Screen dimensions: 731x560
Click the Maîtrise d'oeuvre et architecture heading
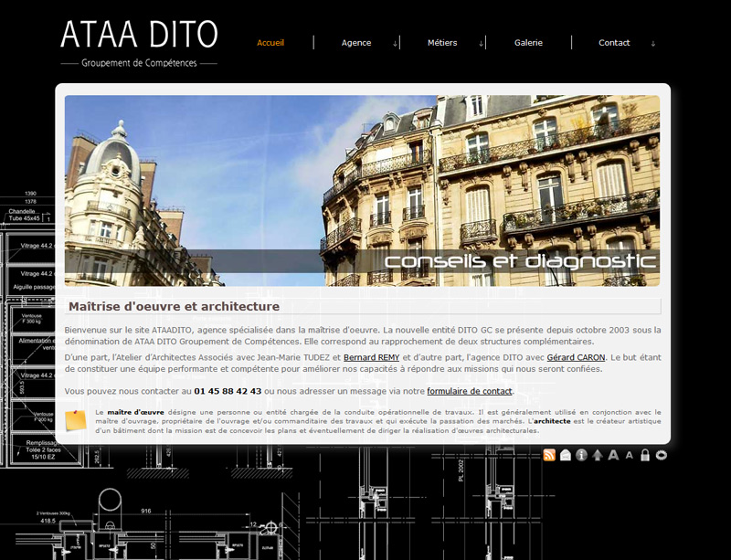(x=174, y=306)
